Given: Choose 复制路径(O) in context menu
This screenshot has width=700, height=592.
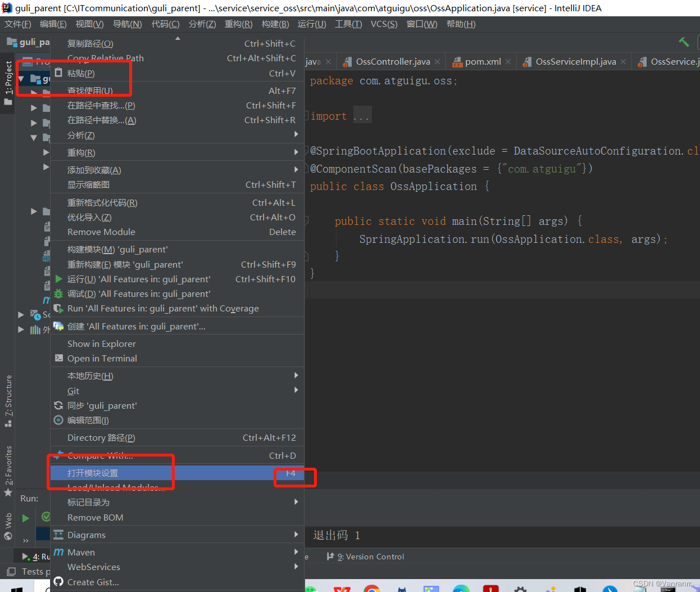Looking at the screenshot, I should click(177, 43).
